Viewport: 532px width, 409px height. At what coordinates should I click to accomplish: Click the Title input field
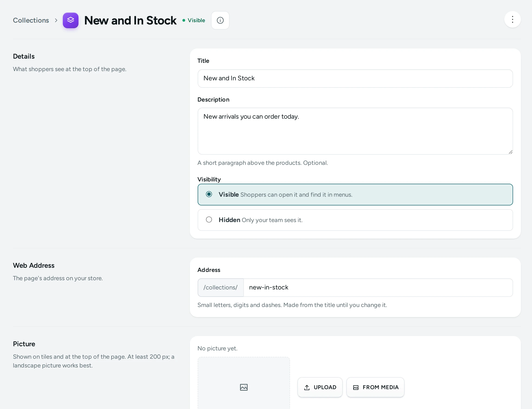pyautogui.click(x=355, y=78)
